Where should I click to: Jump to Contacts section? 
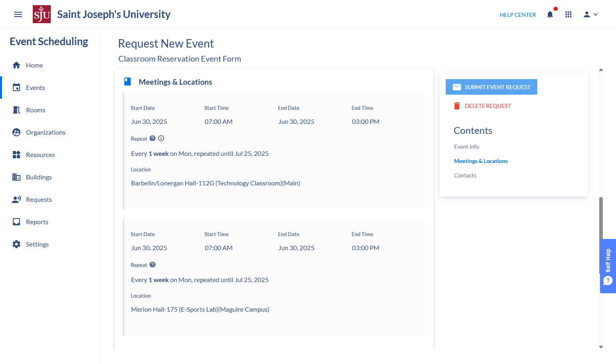465,175
